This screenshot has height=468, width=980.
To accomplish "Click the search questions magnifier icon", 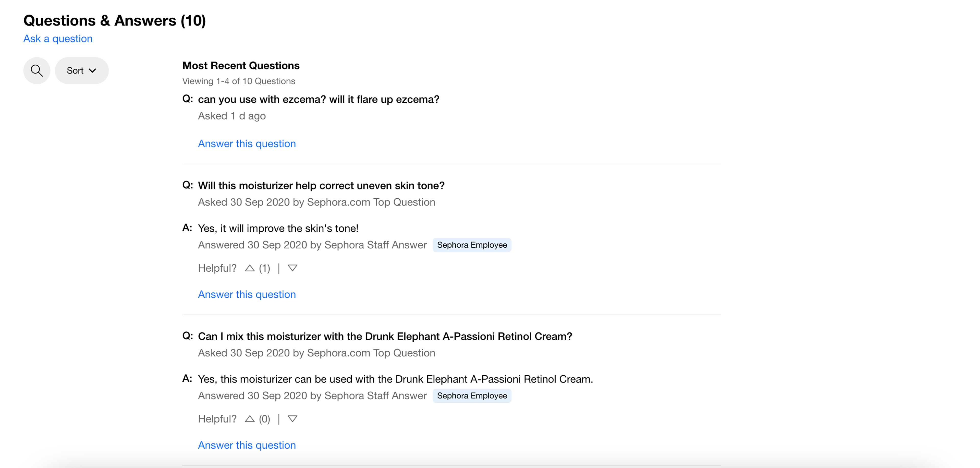I will (x=36, y=70).
